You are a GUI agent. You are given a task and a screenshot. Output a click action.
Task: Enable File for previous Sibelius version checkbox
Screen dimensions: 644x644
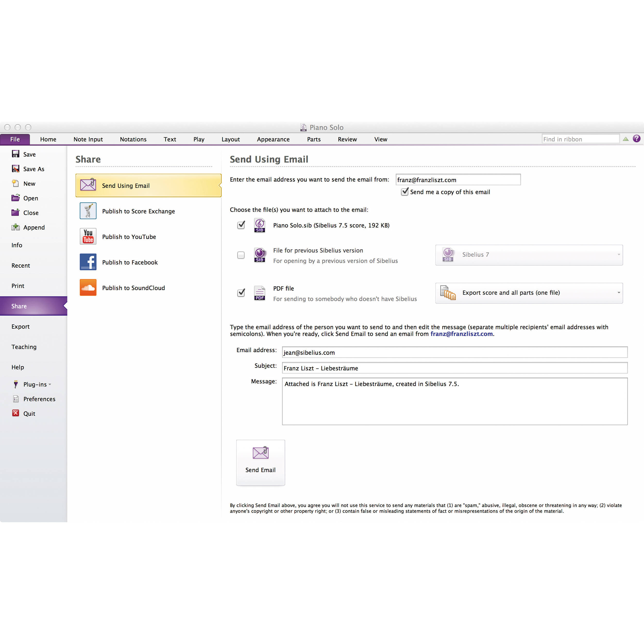(241, 255)
